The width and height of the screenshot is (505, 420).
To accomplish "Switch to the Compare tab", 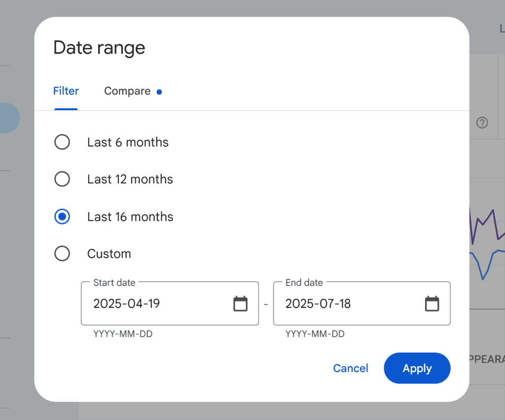I will 127,91.
